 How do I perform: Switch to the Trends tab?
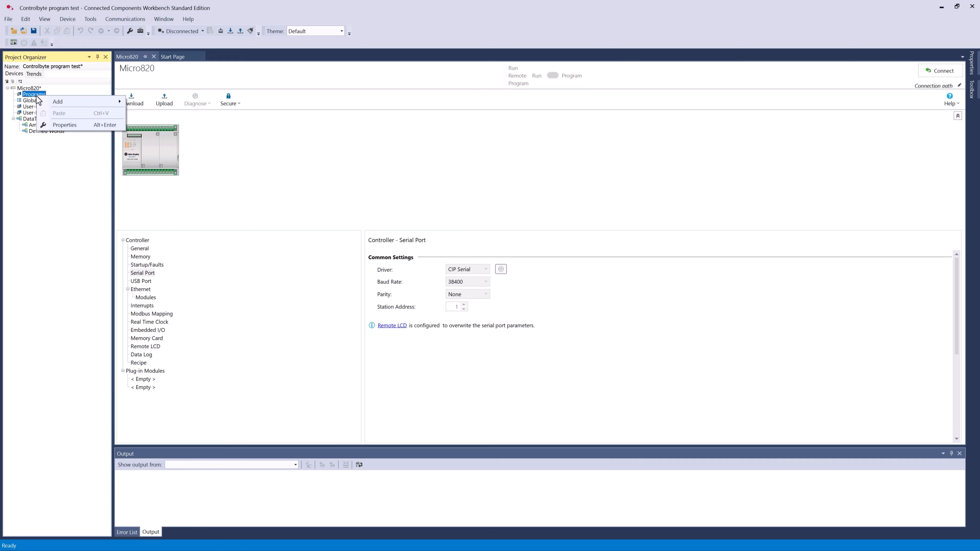(x=34, y=74)
